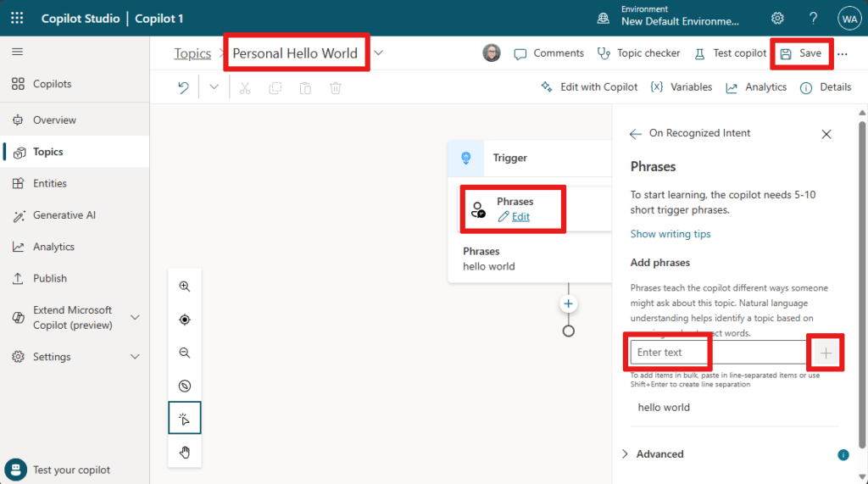Open Comments pane
The width and height of the screenshot is (868, 484).
[x=549, y=53]
